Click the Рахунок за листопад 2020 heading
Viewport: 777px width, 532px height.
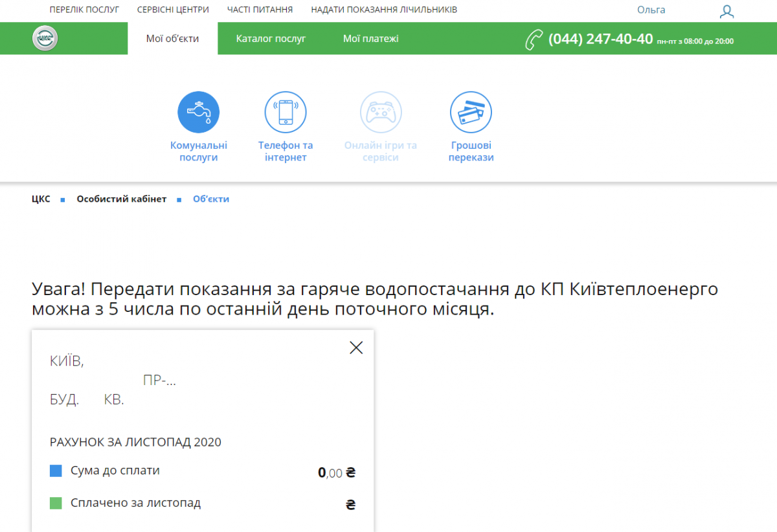[135, 443]
